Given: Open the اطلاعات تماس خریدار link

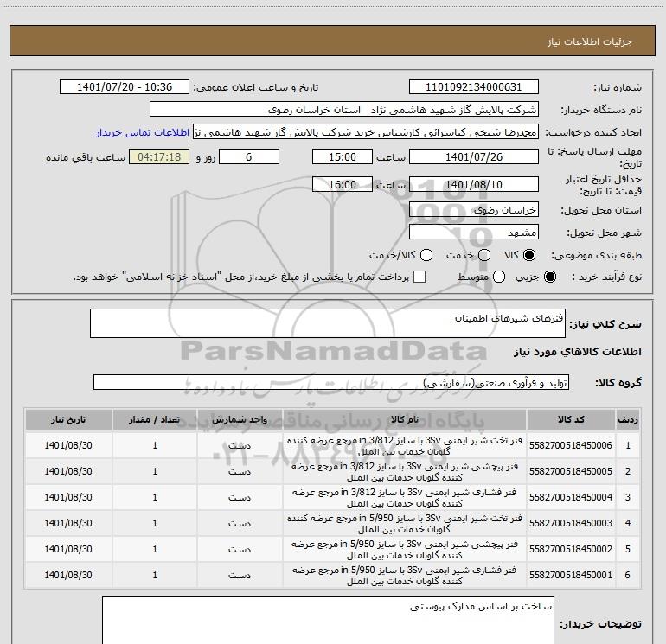Looking at the screenshot, I should [143, 132].
